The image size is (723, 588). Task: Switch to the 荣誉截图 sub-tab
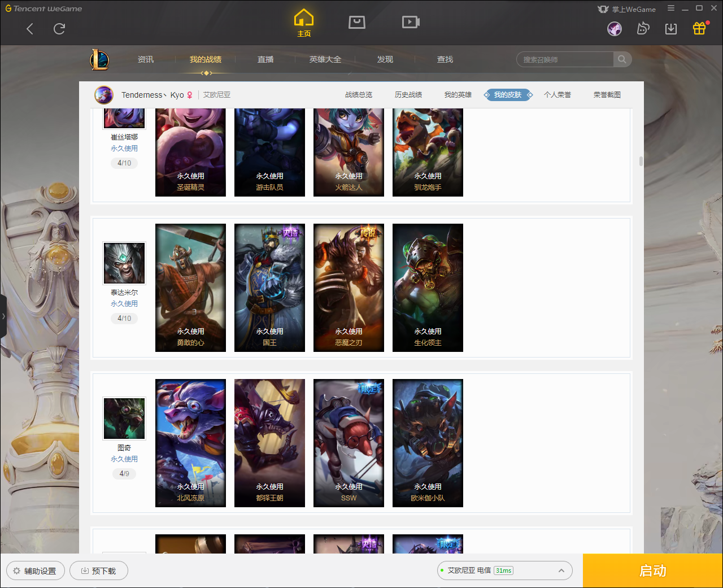[x=607, y=95]
